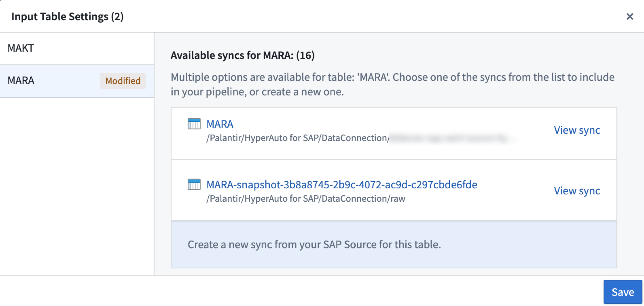
Task: Click the Input Table Settings (2) title
Action: 67,17
